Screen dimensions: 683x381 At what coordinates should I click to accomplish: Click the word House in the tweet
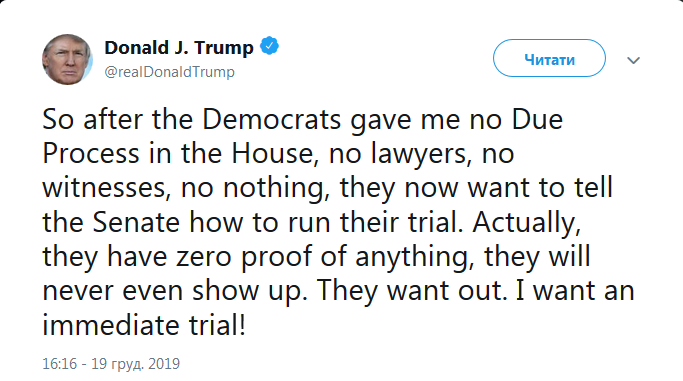click(x=272, y=153)
